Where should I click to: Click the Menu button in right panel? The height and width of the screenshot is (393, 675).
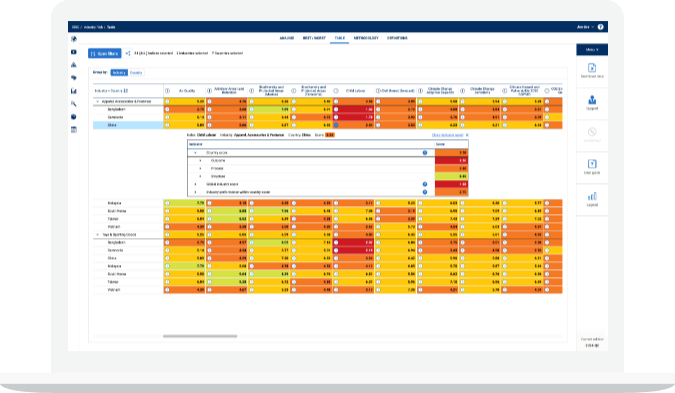pyautogui.click(x=592, y=50)
